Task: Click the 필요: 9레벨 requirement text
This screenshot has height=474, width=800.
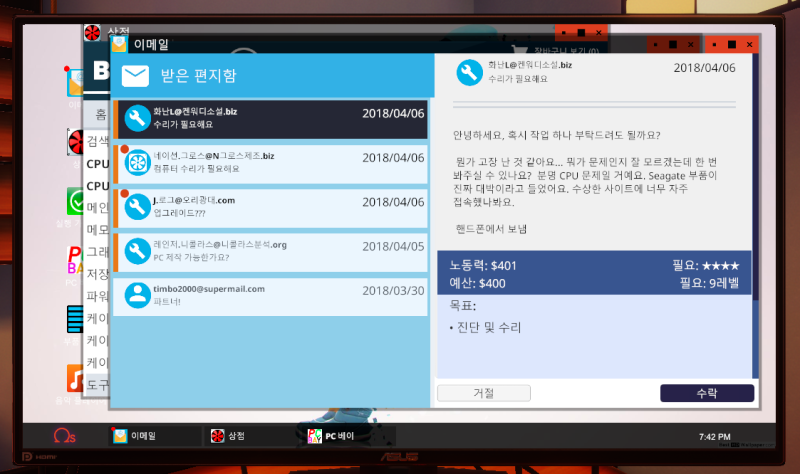Action: tap(709, 283)
